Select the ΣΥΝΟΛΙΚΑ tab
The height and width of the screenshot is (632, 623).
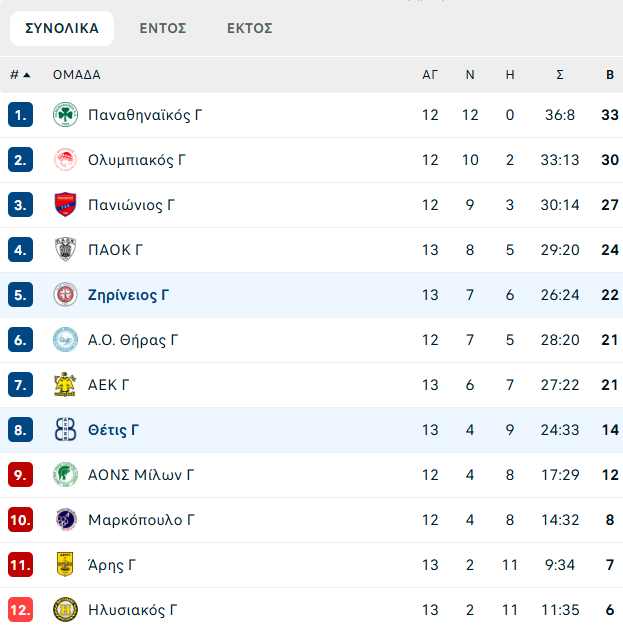(62, 28)
